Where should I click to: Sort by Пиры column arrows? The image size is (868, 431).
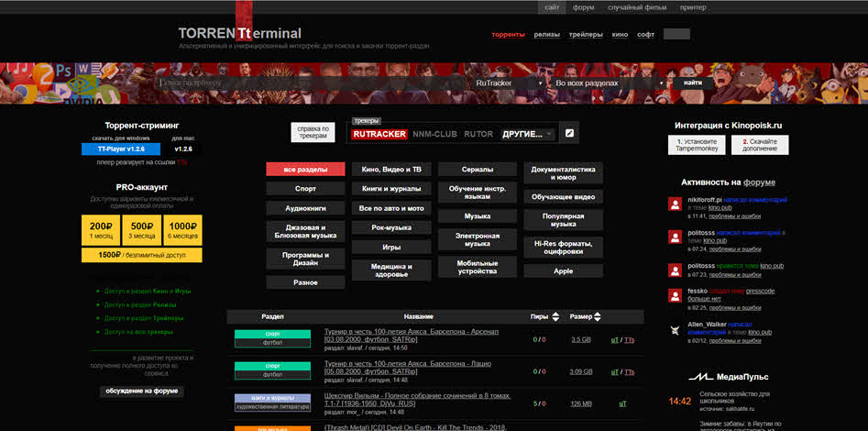555,317
